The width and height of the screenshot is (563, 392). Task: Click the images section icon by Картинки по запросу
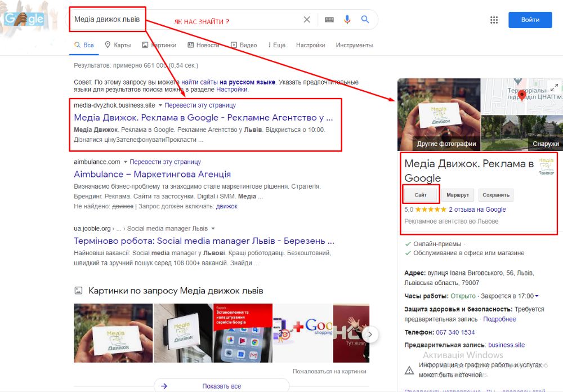[78, 291]
